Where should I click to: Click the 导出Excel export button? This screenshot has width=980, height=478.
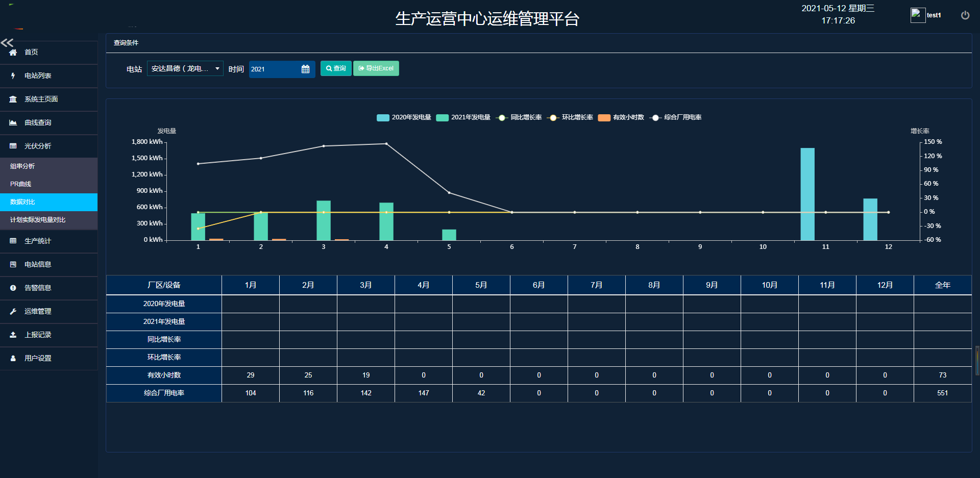(x=376, y=69)
